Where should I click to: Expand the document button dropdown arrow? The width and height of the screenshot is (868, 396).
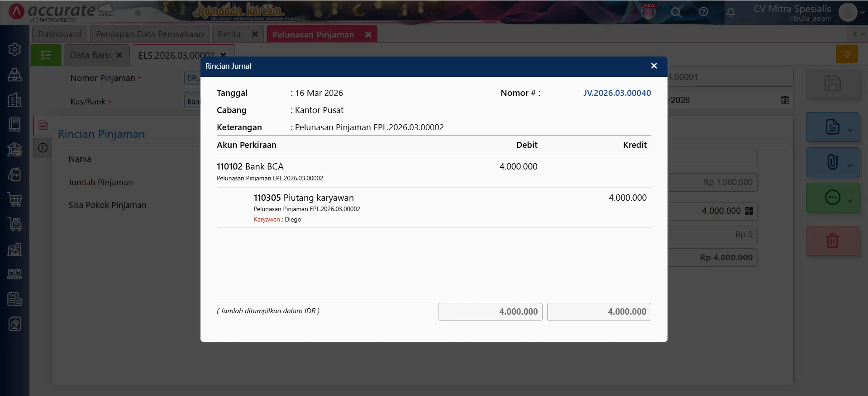tap(850, 130)
